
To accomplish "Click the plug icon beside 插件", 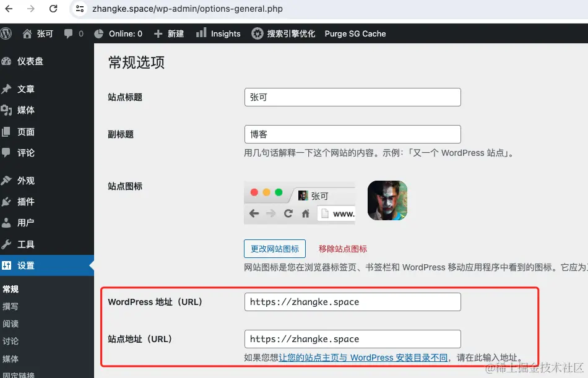I will tap(6, 202).
